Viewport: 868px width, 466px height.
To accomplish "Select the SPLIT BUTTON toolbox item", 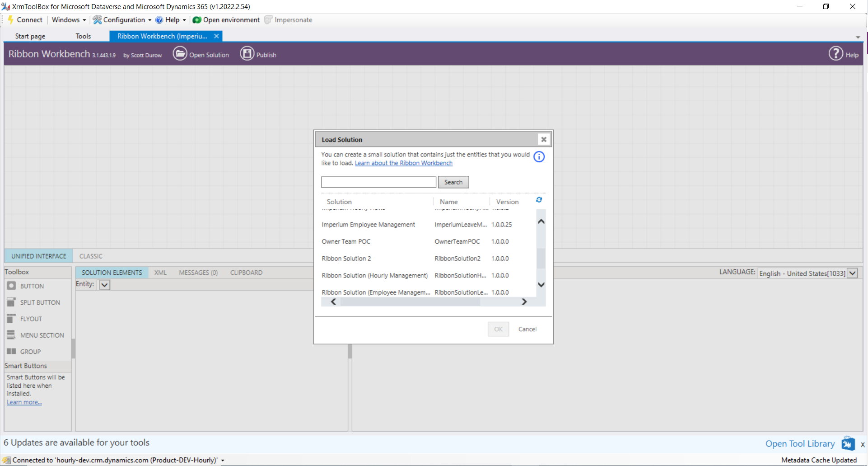I will (40, 302).
